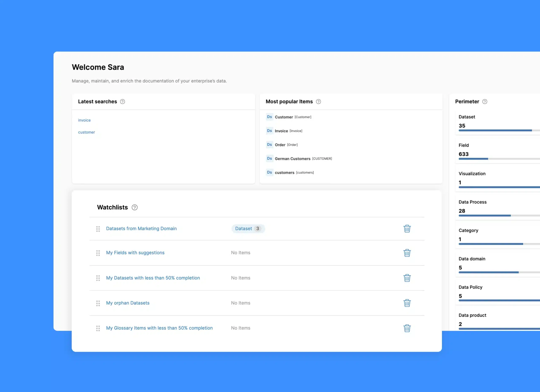
Task: Click No Items for My Fields with suggestions
Action: (x=240, y=253)
